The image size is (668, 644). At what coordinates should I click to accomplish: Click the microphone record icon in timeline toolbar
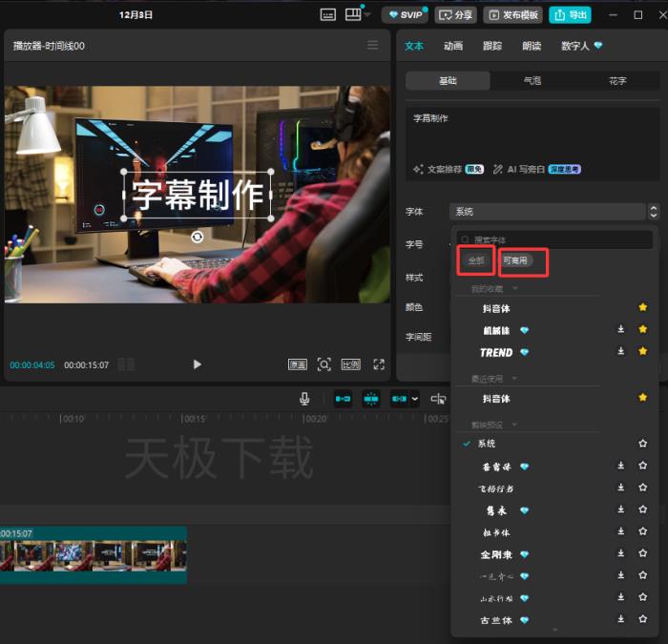304,399
